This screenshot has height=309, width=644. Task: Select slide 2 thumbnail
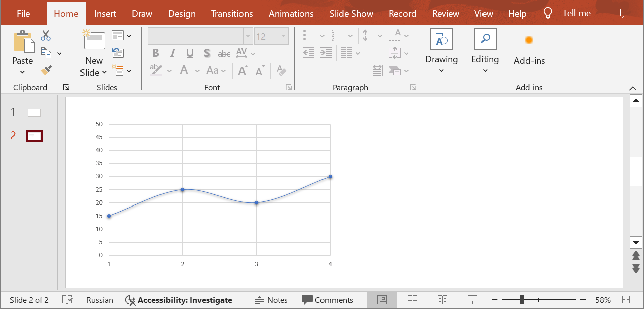coord(34,136)
